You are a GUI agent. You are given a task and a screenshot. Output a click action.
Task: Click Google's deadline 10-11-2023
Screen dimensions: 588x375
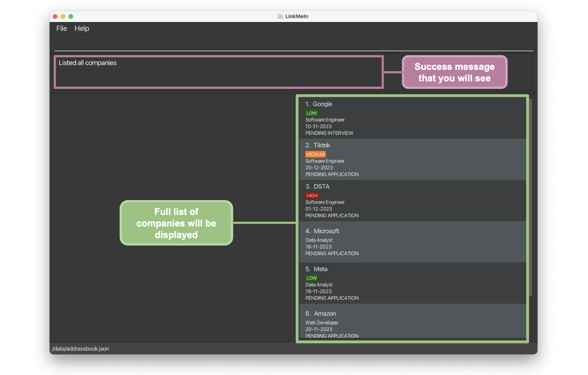pos(318,126)
